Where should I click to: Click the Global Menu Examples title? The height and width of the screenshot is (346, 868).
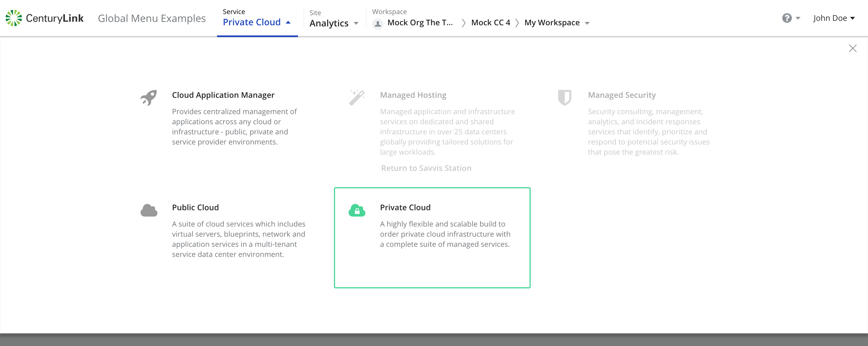[x=152, y=18]
